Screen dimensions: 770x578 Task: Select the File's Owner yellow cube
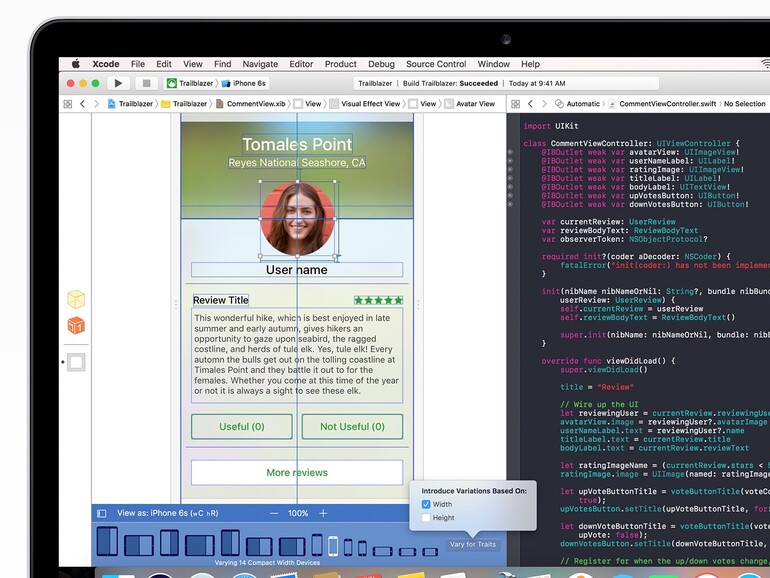tap(76, 299)
